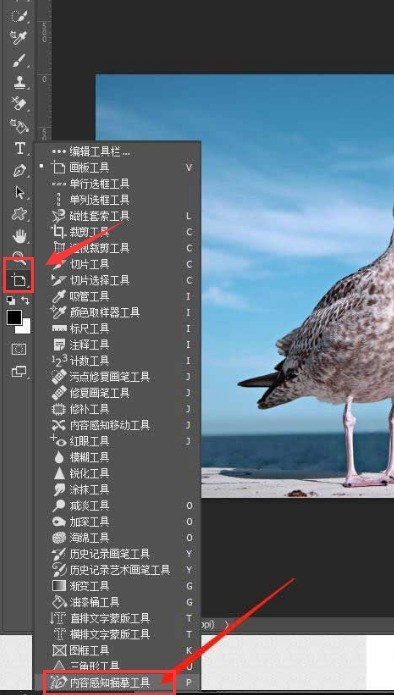Choose 修补工具 entry

(x=118, y=409)
